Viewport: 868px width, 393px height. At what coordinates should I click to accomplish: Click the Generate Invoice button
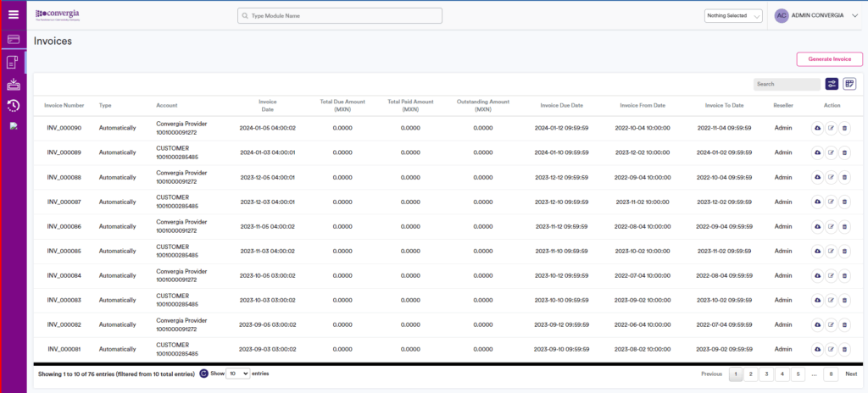point(829,59)
